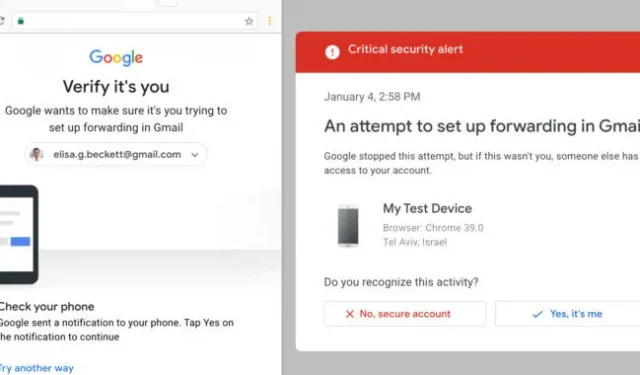
Task: Click the Tel Aviv, Israel location text
Action: (415, 242)
